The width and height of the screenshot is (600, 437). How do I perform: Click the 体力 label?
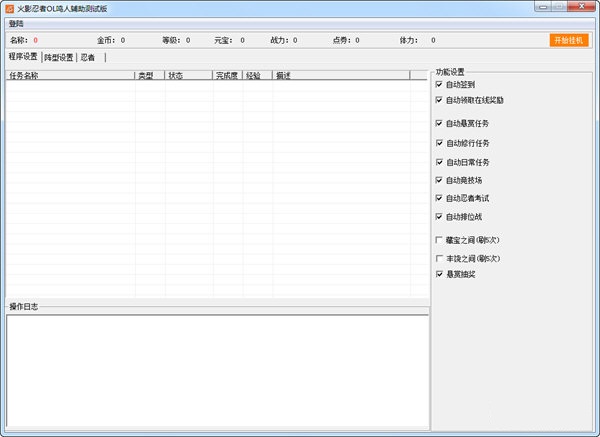click(x=409, y=40)
